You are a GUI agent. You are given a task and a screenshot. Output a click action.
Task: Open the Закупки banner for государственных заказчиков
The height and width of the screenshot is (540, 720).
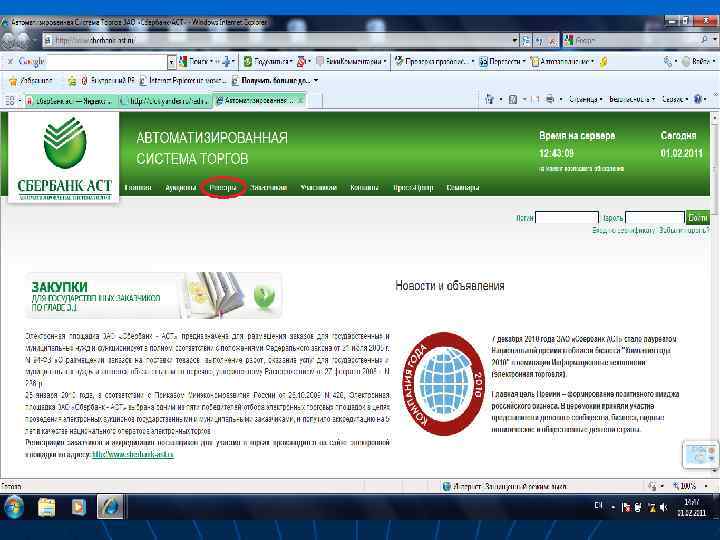(x=154, y=295)
